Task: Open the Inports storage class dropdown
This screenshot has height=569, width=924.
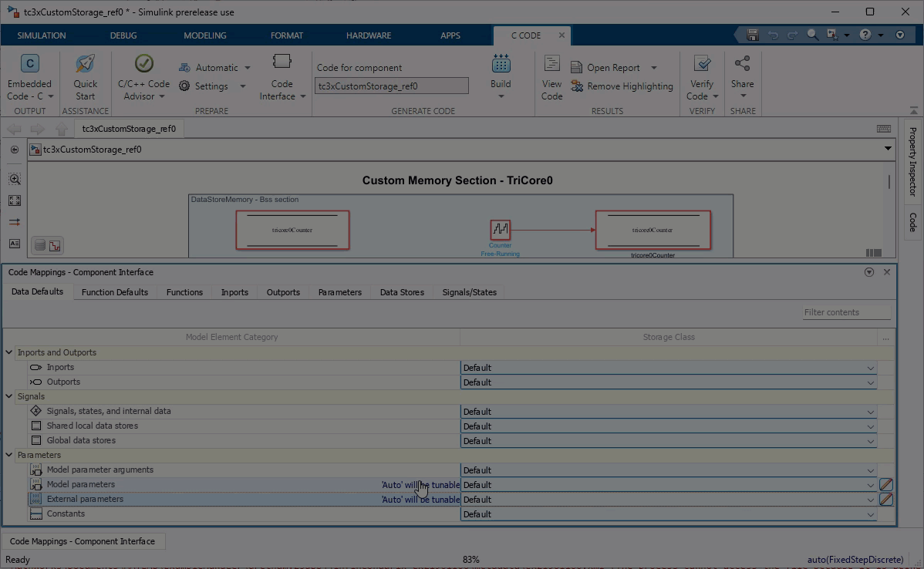Action: click(871, 368)
